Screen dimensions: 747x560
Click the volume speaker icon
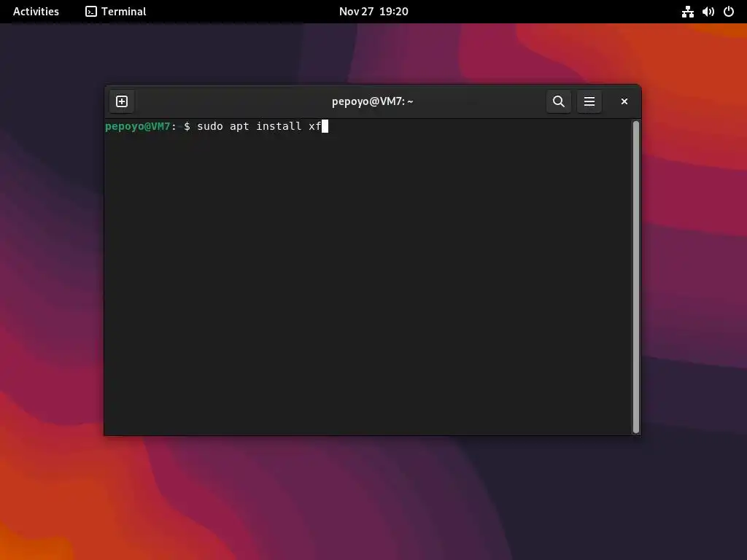pos(708,12)
